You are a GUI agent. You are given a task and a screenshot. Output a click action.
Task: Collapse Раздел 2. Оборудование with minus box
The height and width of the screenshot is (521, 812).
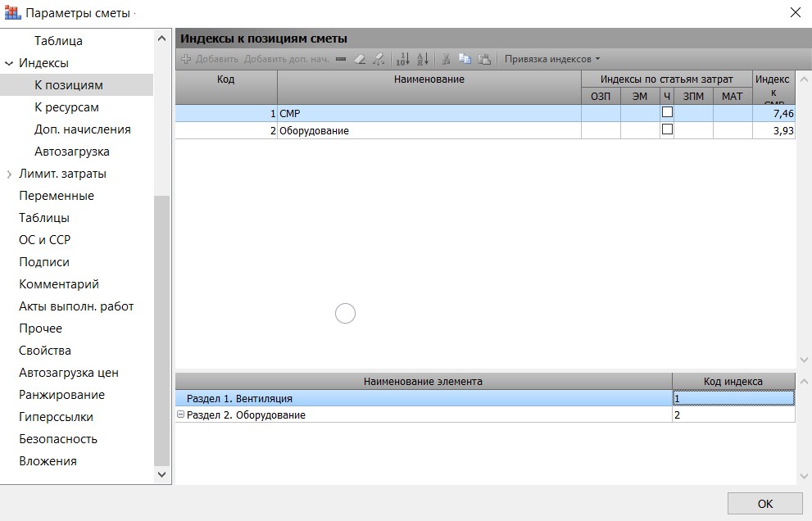coord(181,415)
